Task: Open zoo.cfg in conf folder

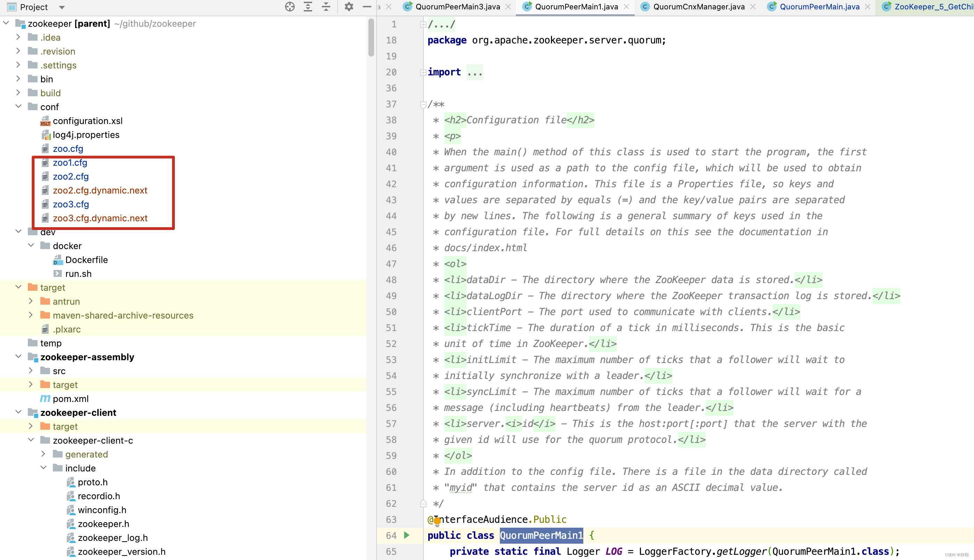Action: tap(68, 148)
